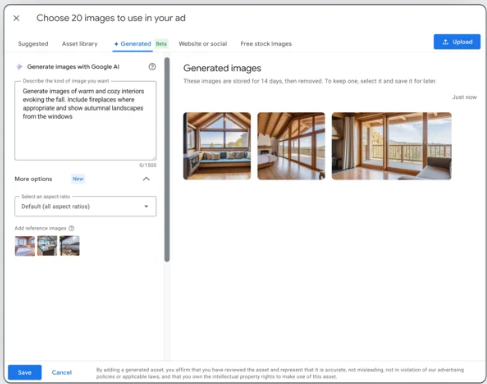487x384 pixels.
Task: Switch to the Asset library tab
Action: (80, 44)
